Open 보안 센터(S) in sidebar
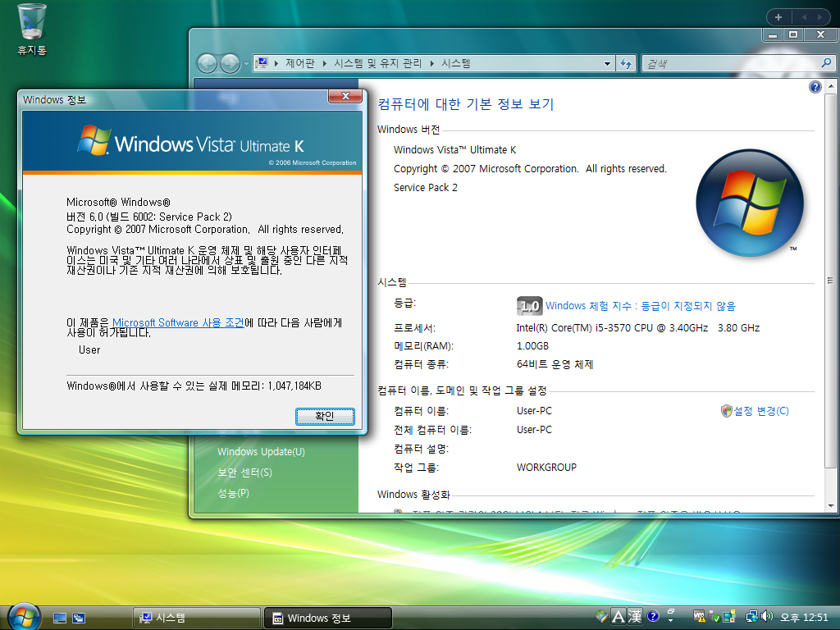This screenshot has width=840, height=630. click(x=244, y=472)
